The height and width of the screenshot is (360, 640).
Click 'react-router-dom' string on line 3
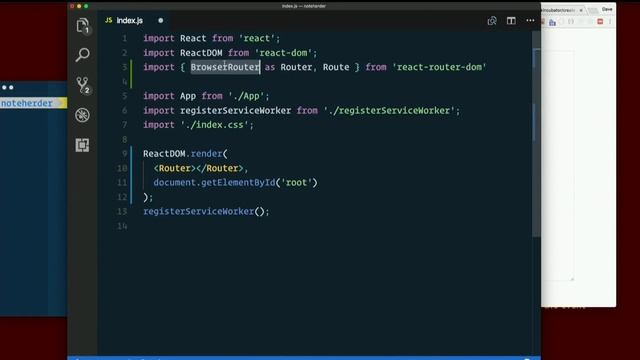tap(440, 67)
